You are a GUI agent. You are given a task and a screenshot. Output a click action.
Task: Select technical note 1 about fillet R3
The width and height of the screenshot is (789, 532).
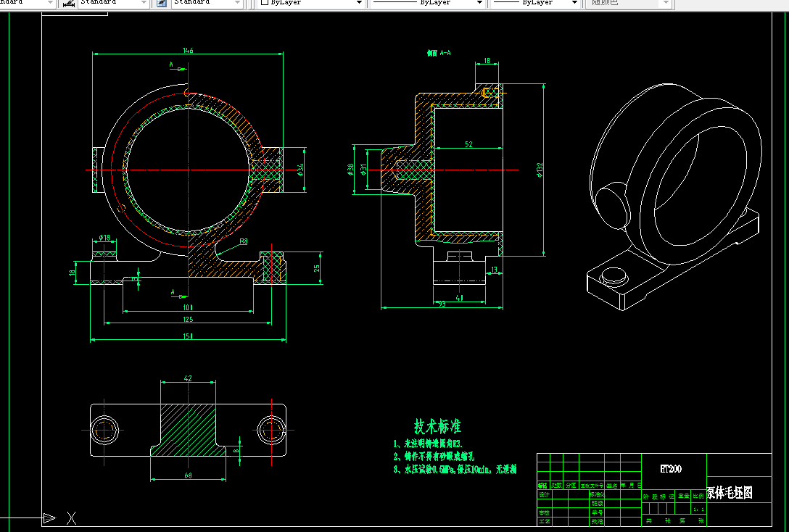428,444
